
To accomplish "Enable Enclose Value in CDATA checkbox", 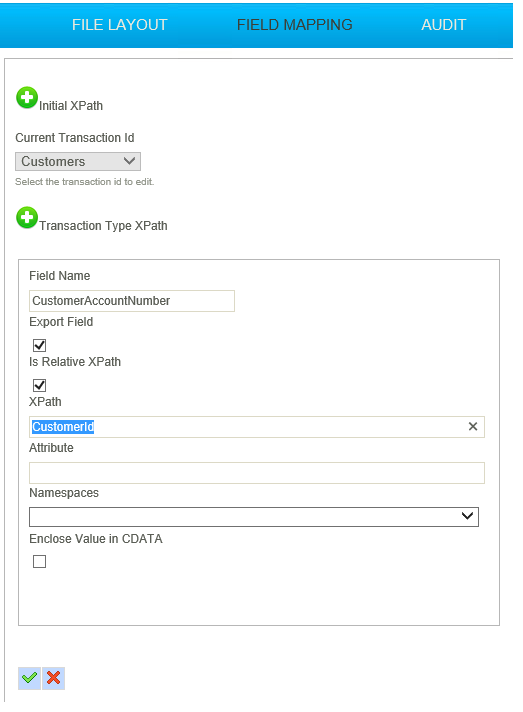I will click(39, 561).
